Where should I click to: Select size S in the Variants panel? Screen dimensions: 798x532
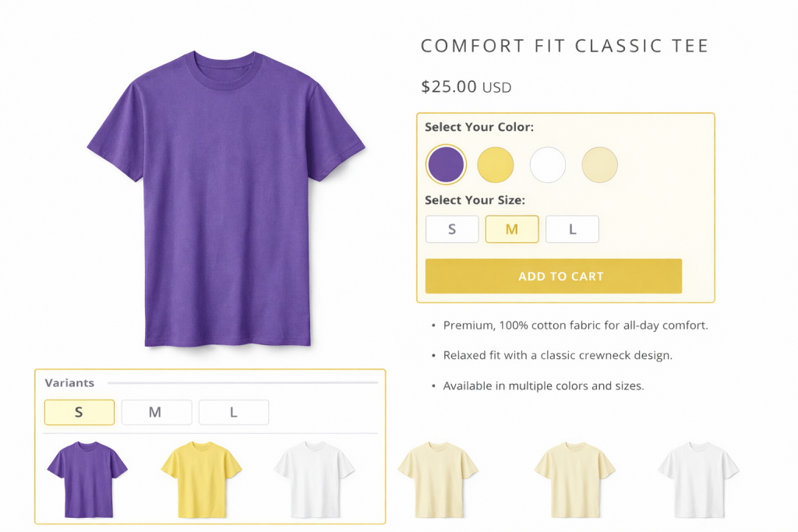click(x=79, y=412)
